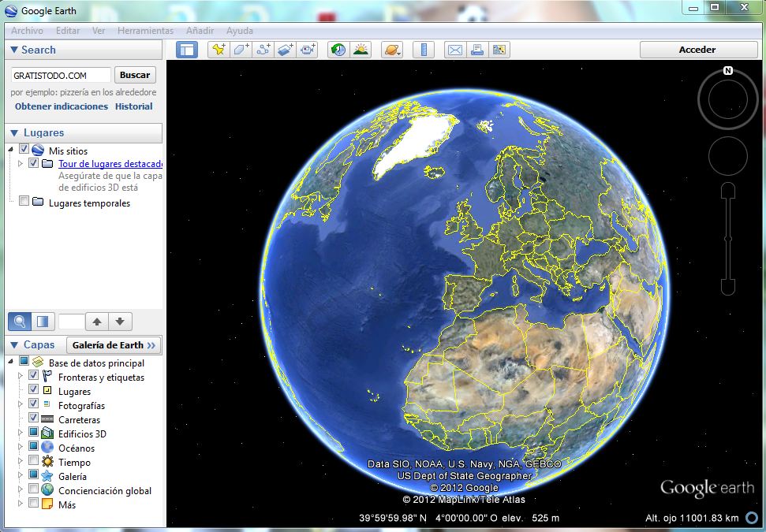Click the transparency panel icon beside the magnifier
This screenshot has width=766, height=532.
click(43, 322)
